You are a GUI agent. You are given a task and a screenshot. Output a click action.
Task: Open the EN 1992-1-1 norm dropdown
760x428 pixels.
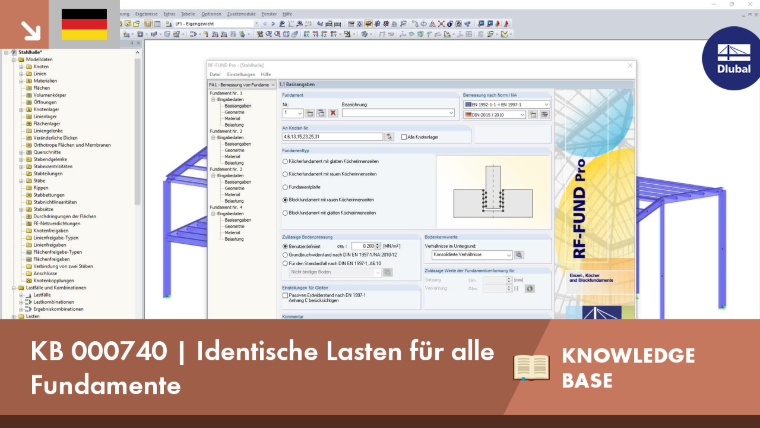(507, 105)
